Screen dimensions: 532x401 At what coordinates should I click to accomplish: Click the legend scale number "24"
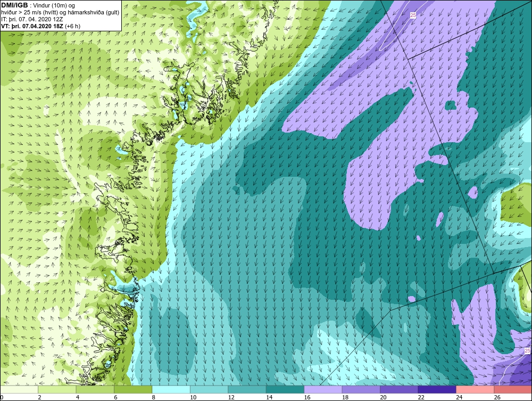(459, 397)
